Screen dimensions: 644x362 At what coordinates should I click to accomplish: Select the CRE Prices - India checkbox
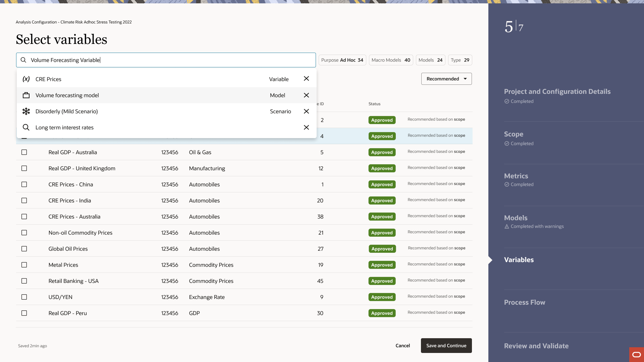[24, 200]
